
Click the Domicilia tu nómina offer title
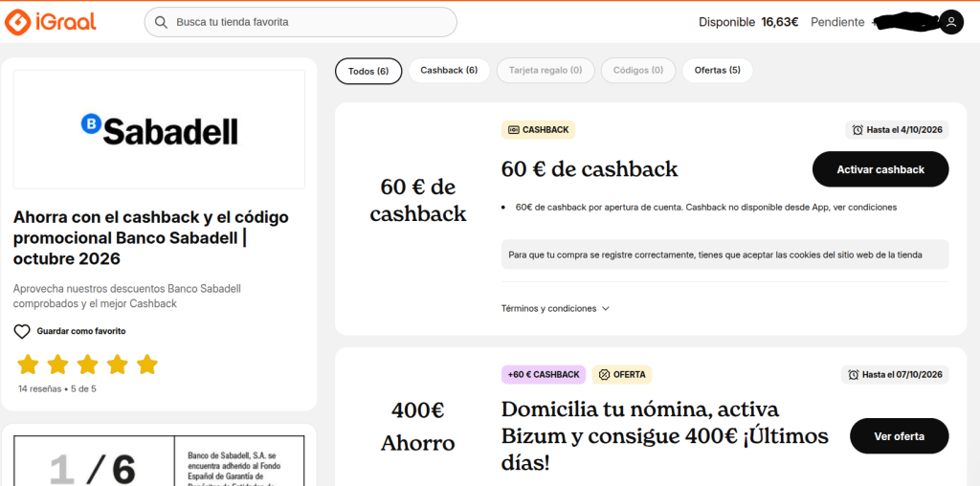tap(665, 436)
